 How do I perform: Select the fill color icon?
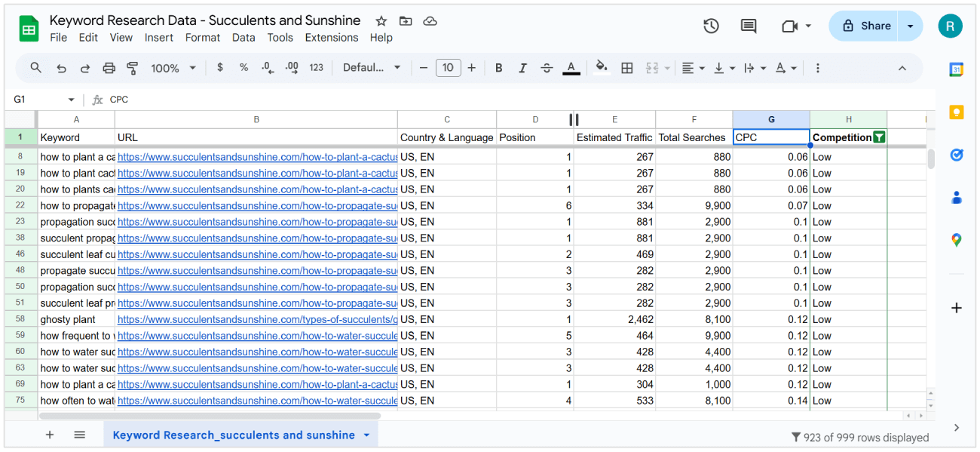[601, 67]
